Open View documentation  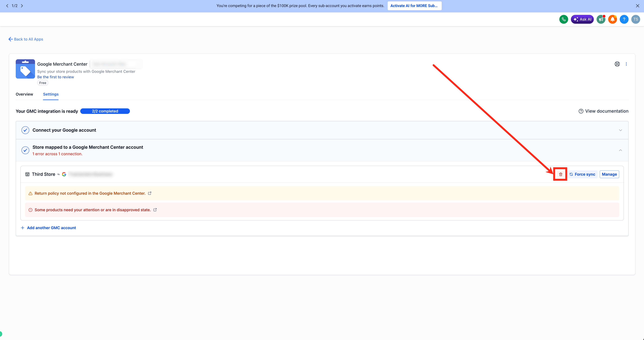click(x=603, y=111)
